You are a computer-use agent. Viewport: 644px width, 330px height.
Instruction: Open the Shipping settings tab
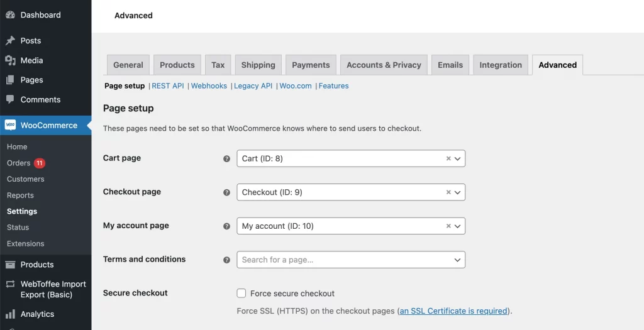pos(258,65)
